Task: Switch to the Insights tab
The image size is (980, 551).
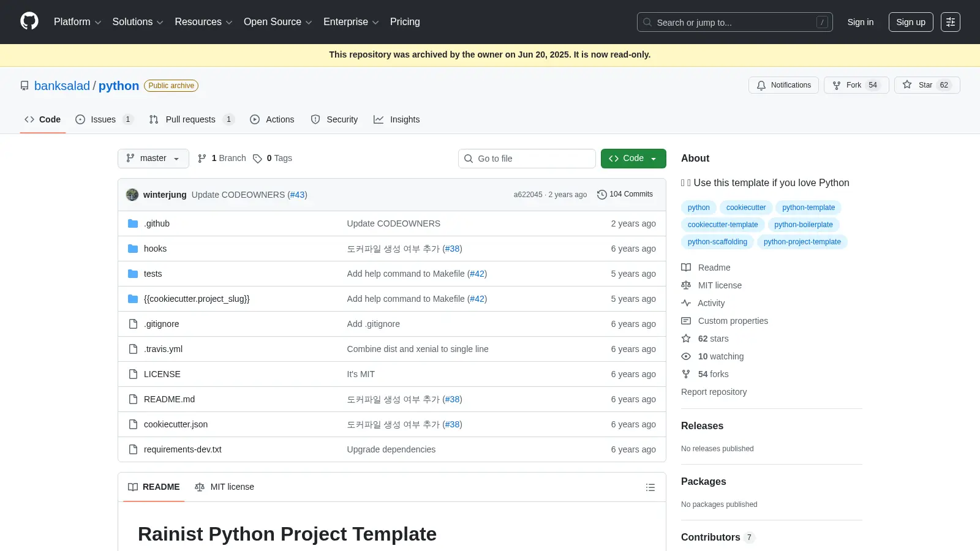Action: pyautogui.click(x=397, y=119)
